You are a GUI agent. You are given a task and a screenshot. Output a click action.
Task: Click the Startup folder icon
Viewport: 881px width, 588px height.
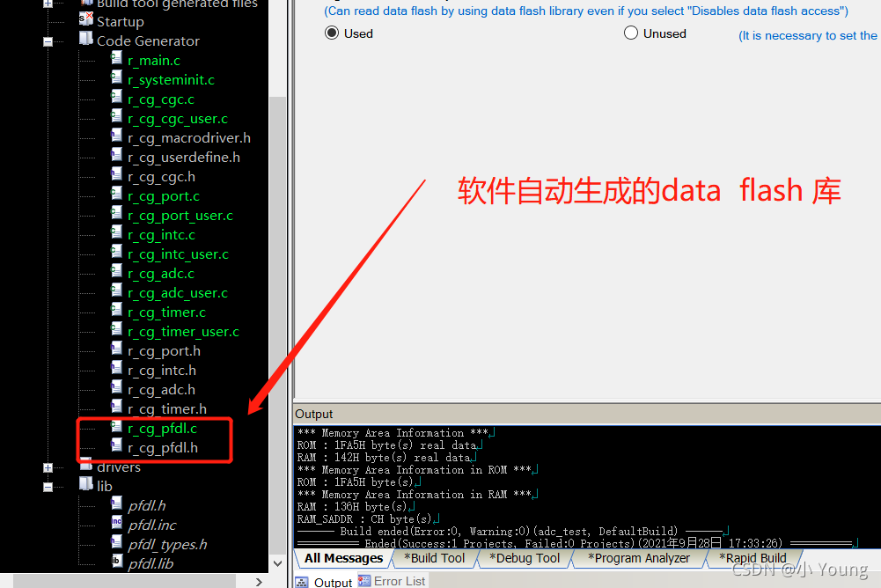pyautogui.click(x=86, y=19)
